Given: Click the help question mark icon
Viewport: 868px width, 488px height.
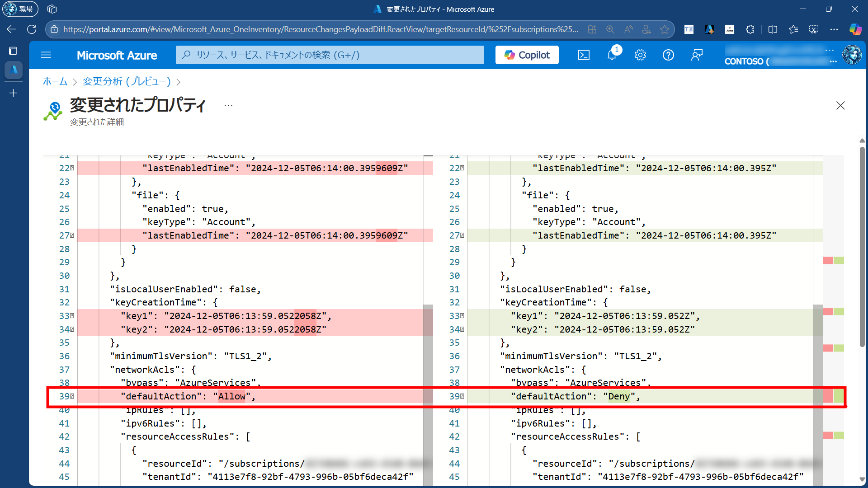Looking at the screenshot, I should (668, 55).
